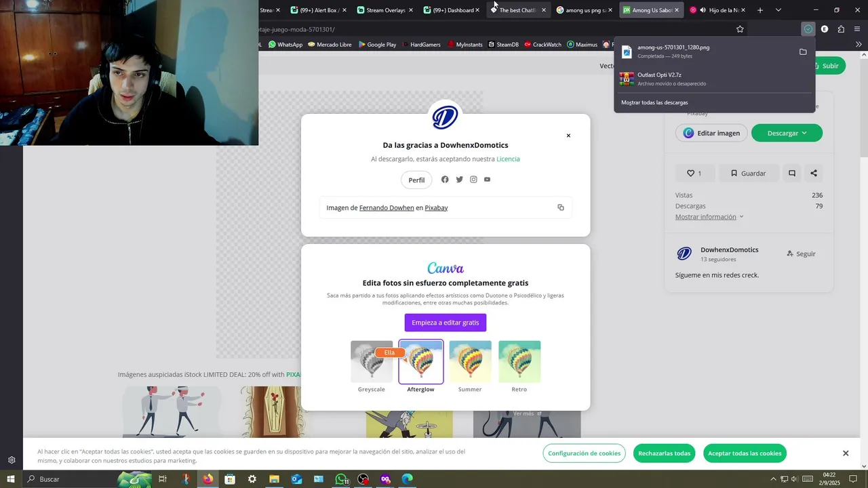868x488 pixels.
Task: Open the Twitter icon in the thanks dialog
Action: pos(459,180)
